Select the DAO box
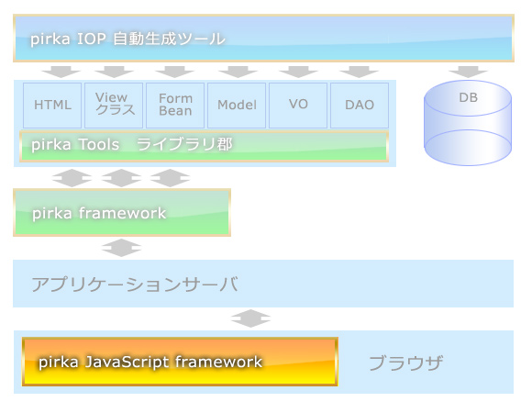Screen dimensions: 532x413 [x=360, y=106]
